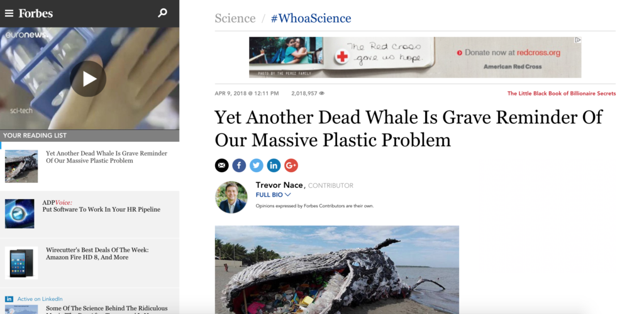
Task: Click the Amazon Fire tablet thumbnail
Action: (21, 263)
